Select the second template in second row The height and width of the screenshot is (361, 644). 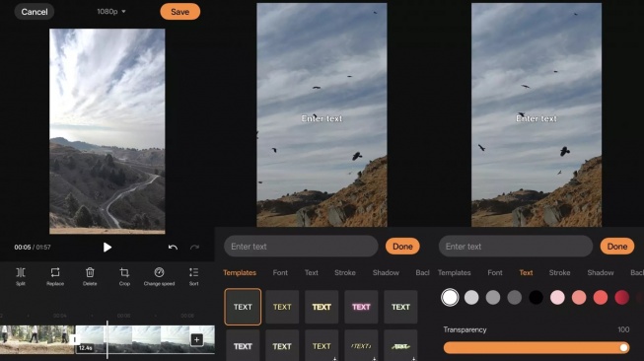[x=282, y=346]
